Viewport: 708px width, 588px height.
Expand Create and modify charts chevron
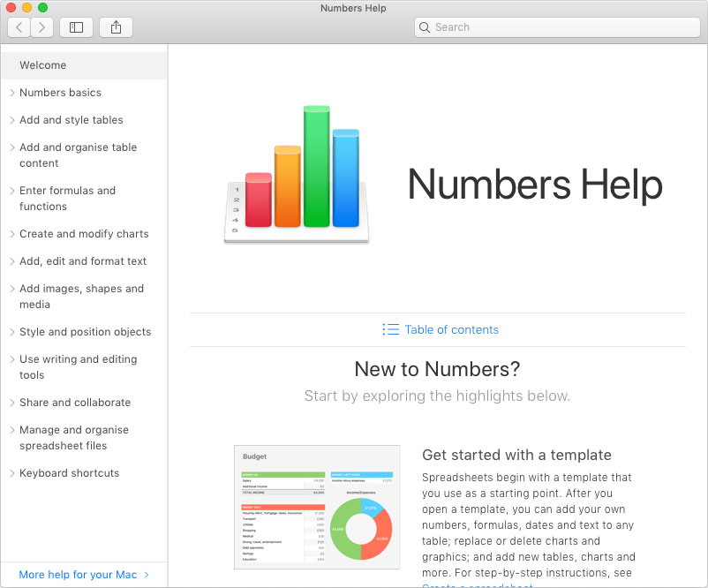[x=12, y=234]
